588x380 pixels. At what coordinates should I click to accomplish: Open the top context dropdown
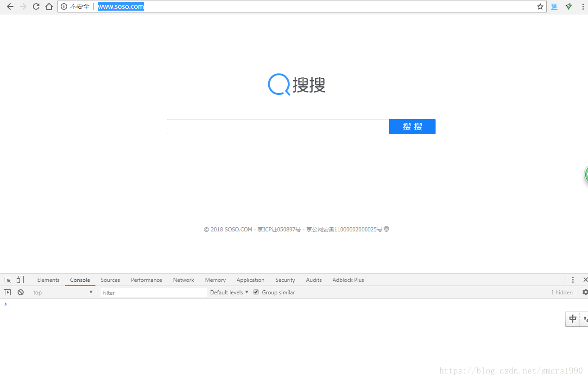point(63,292)
